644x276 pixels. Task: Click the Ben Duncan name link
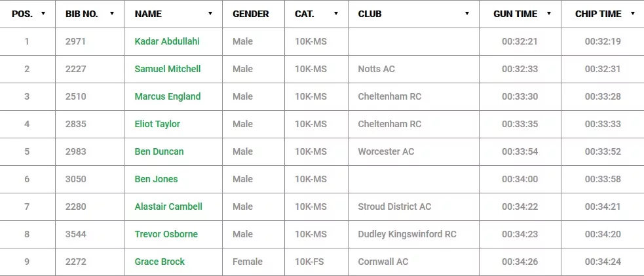[159, 151]
